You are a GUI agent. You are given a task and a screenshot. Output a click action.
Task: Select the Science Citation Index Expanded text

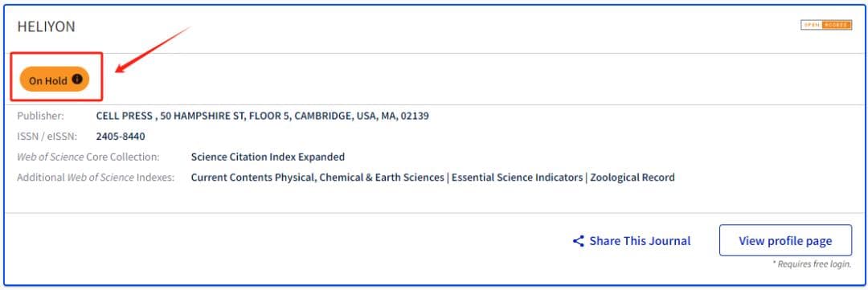click(268, 157)
